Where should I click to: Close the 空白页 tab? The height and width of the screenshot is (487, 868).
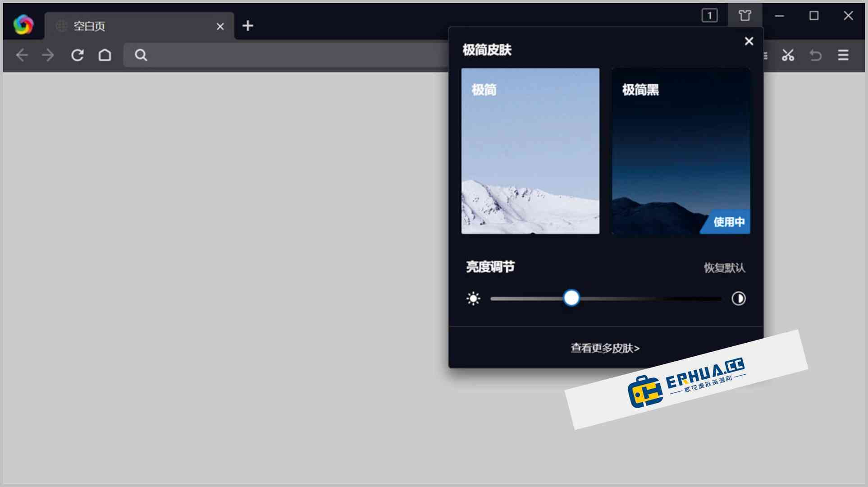[220, 27]
